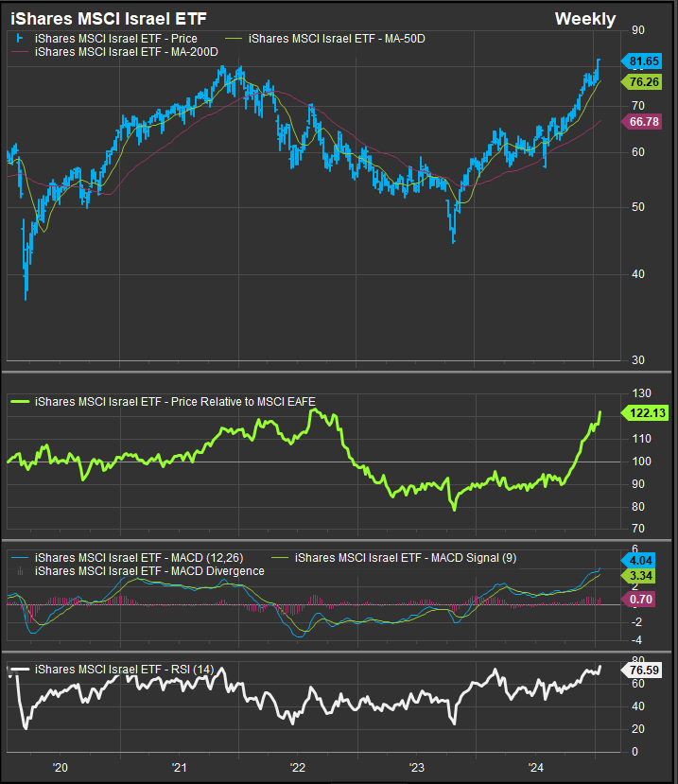This screenshot has width=678, height=784.
Task: Click the '23 year label on the time axis
Action: [x=416, y=768]
